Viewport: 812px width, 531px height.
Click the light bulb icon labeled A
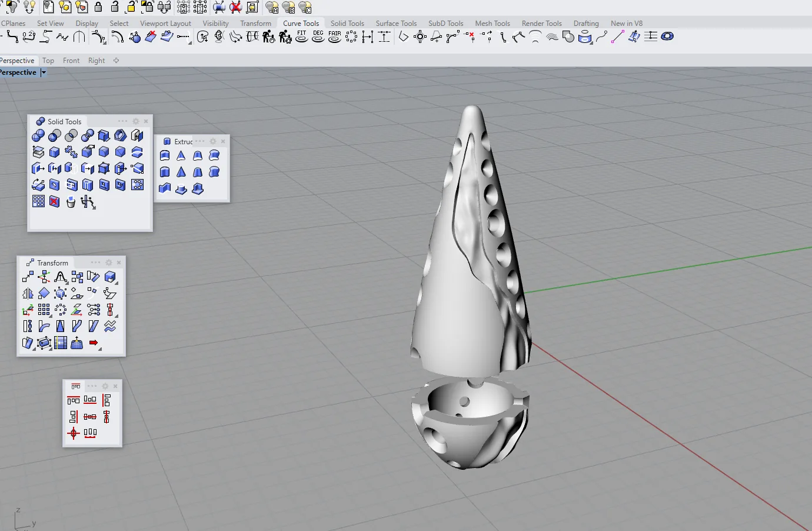271,7
